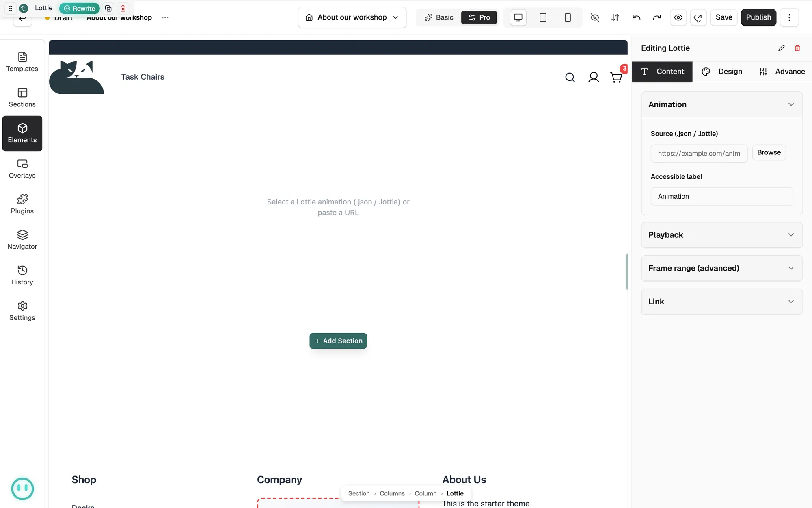Switch to the Advance tab

[x=782, y=72]
